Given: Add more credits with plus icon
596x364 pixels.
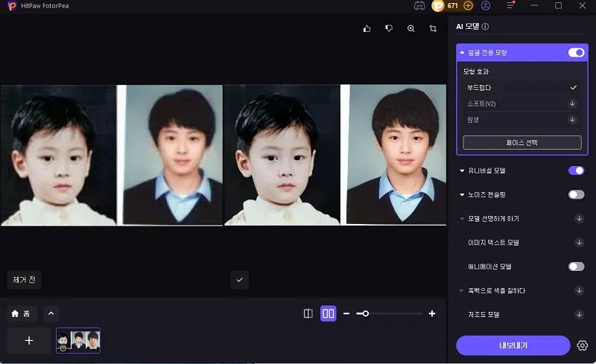Looking at the screenshot, I should 469,6.
